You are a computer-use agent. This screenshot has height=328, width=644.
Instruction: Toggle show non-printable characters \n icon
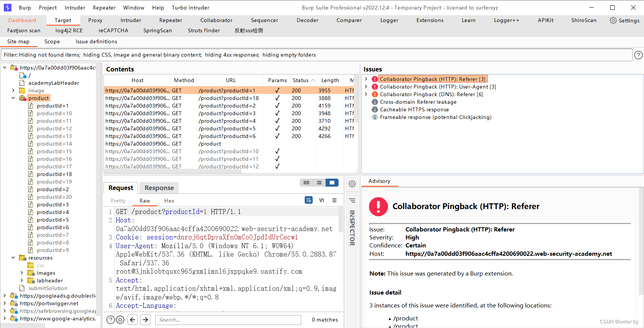click(321, 200)
